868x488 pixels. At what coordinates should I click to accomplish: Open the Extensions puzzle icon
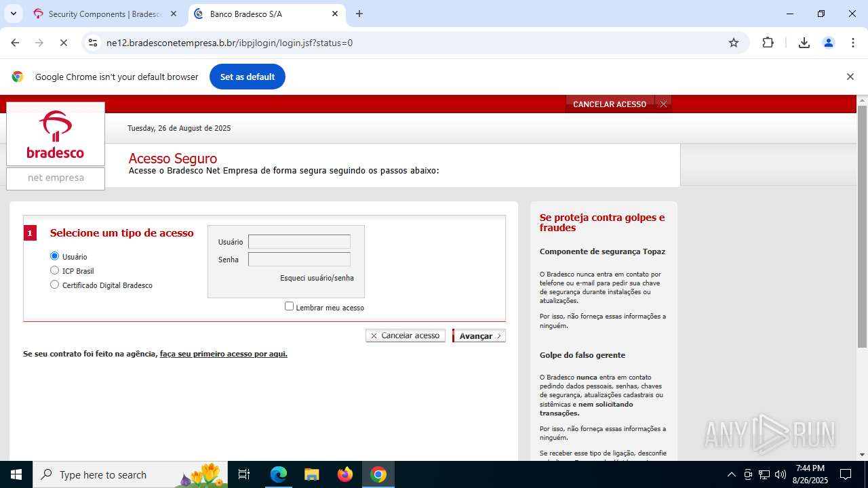tap(768, 43)
